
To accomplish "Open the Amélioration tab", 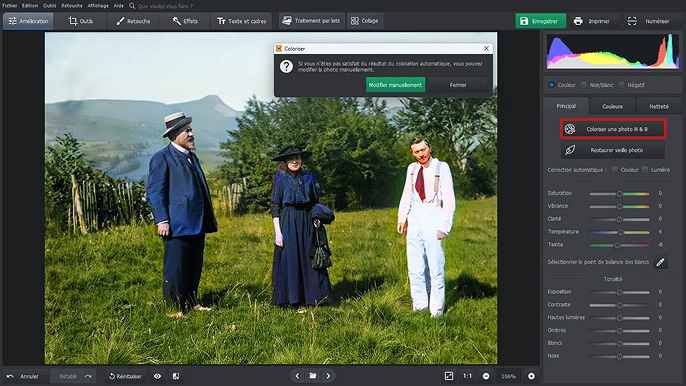I will pos(28,21).
